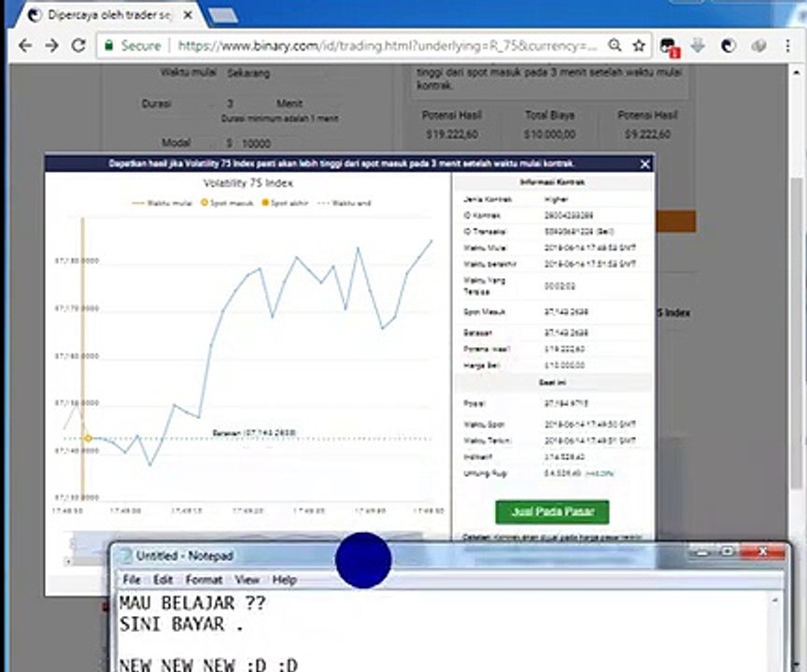Click the NEW NEW NEW text line

[208, 665]
